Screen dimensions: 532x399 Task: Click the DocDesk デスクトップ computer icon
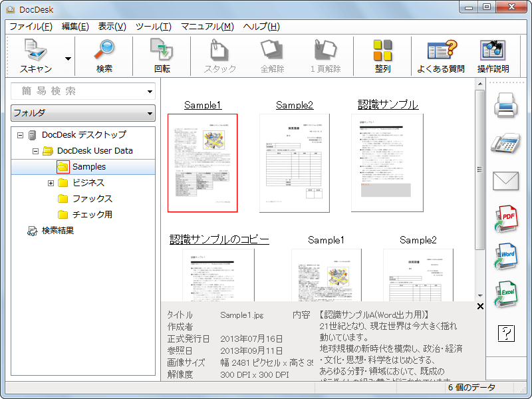click(x=32, y=135)
